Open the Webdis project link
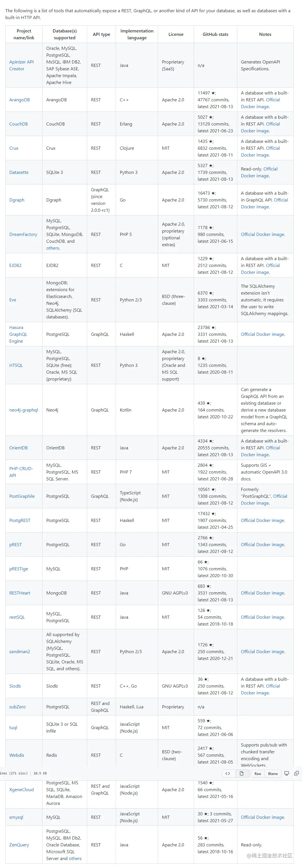The image size is (302, 868). coord(17,755)
